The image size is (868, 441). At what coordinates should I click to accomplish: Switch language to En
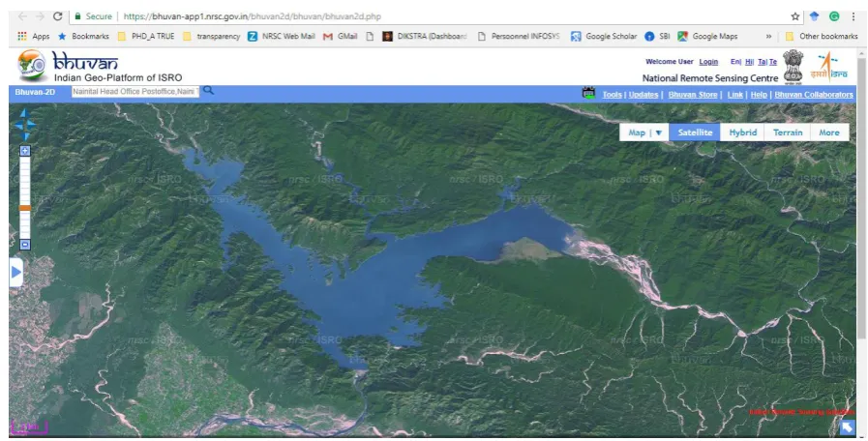[x=734, y=62]
